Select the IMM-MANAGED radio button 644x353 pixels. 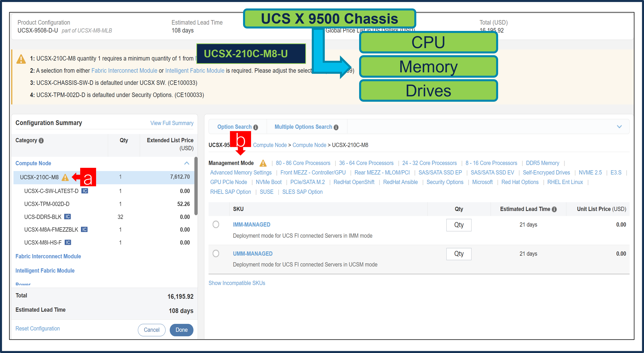point(216,224)
